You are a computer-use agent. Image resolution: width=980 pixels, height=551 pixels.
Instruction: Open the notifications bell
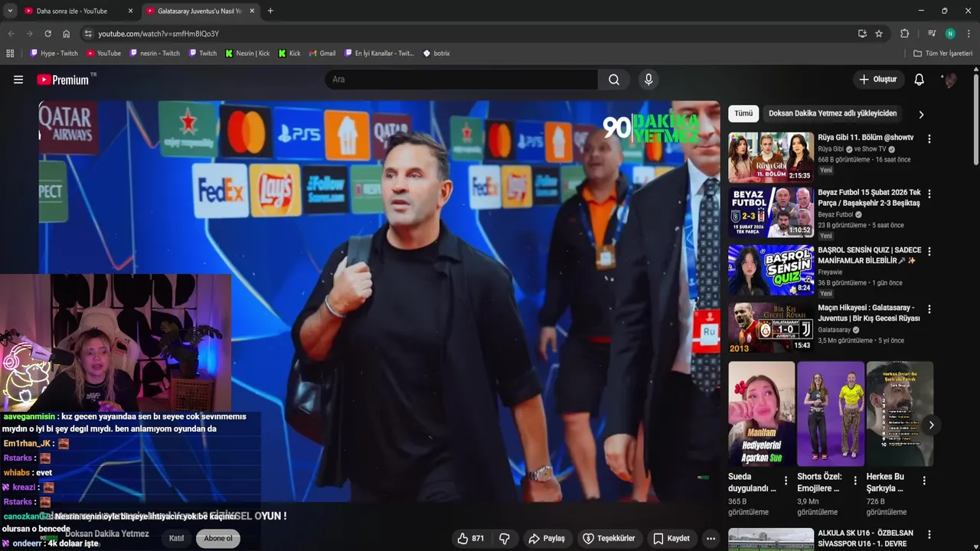920,80
